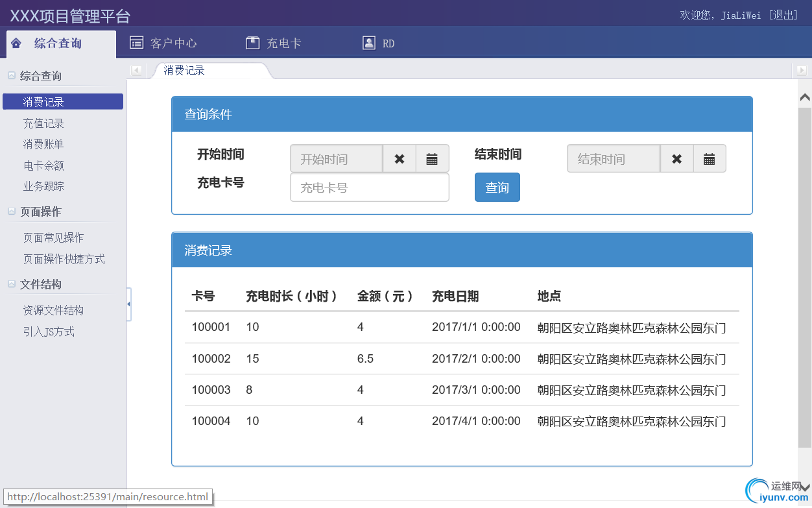Click the 消费记录 results panel header

(x=462, y=250)
